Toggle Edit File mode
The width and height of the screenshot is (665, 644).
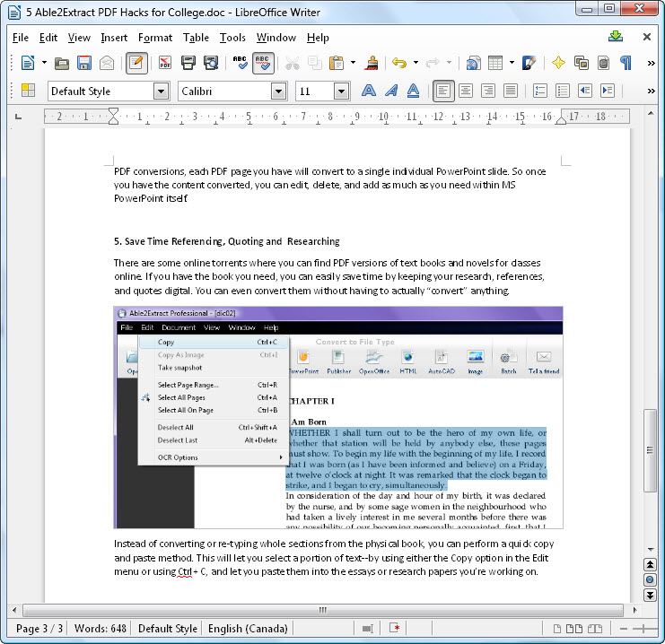pos(136,63)
